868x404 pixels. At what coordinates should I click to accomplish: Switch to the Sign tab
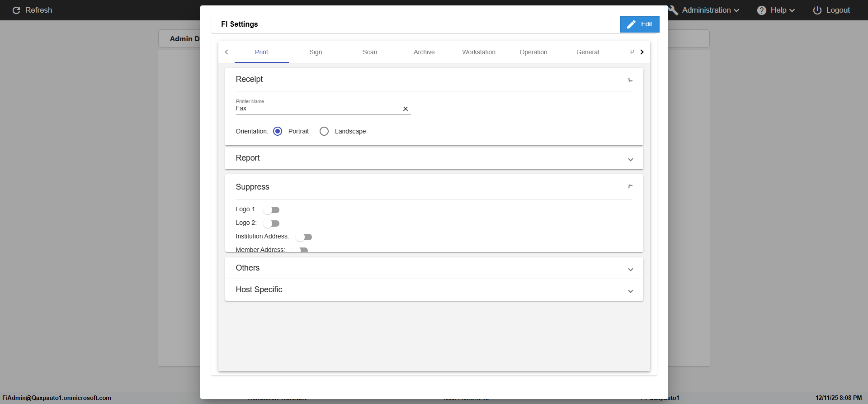[x=316, y=52]
